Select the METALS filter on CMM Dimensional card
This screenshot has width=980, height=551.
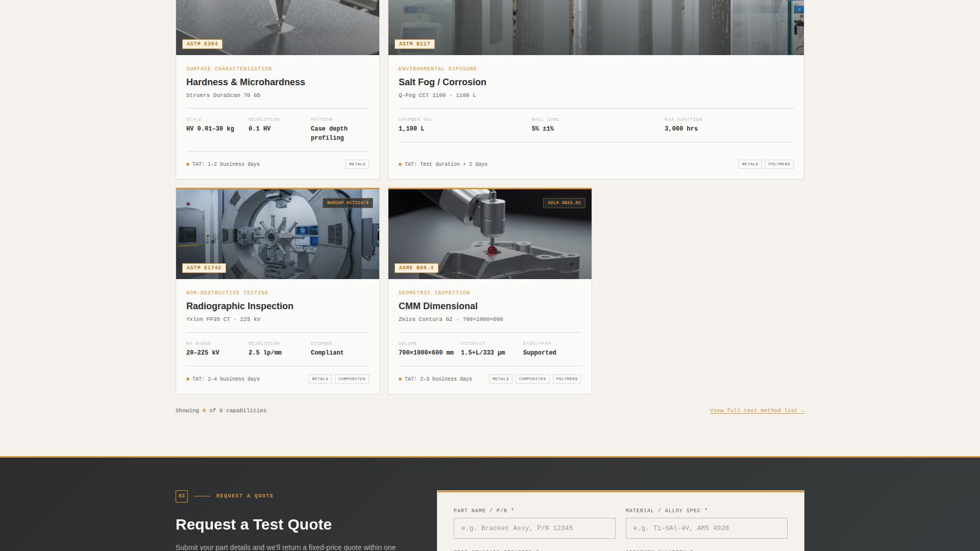(500, 379)
